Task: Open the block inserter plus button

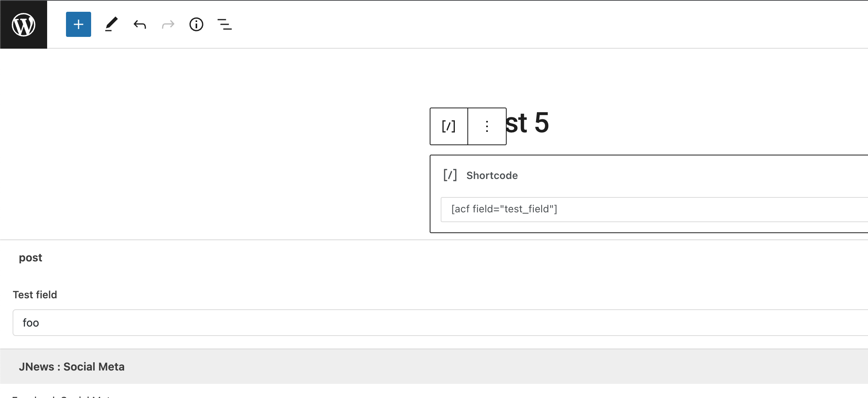Action: pyautogui.click(x=79, y=24)
